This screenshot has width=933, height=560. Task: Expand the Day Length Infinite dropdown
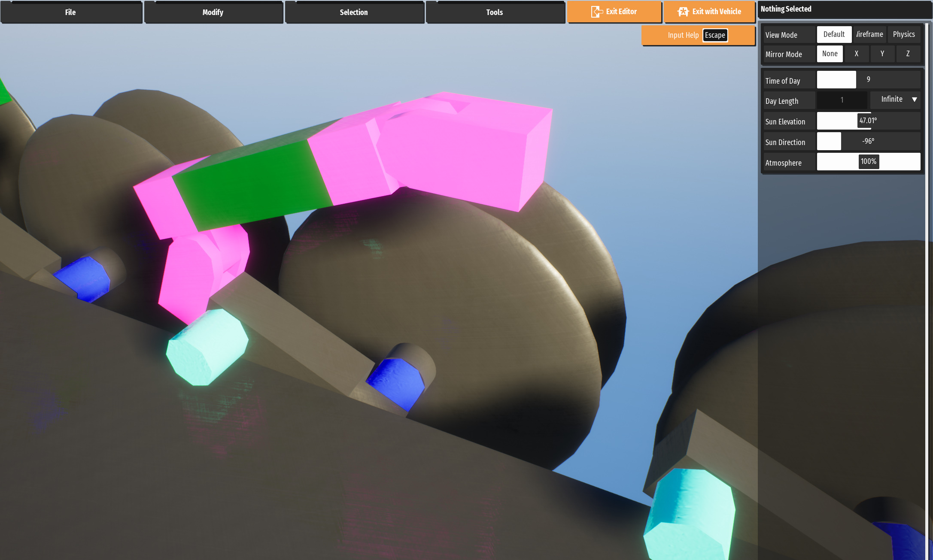tap(896, 100)
